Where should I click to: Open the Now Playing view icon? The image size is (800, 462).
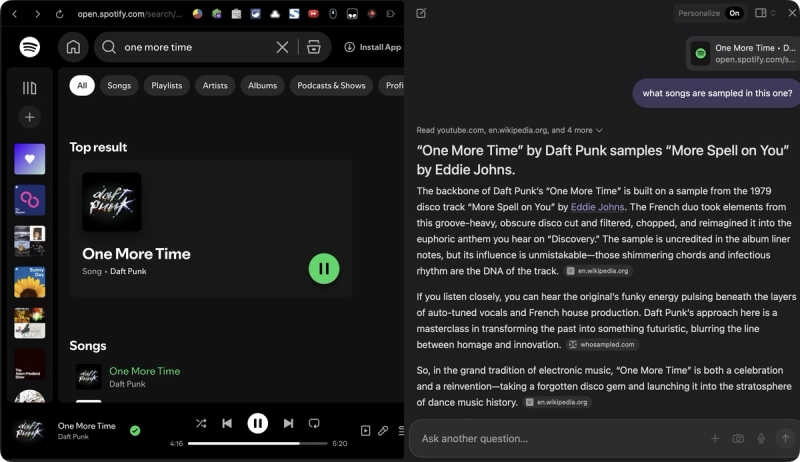coord(365,431)
